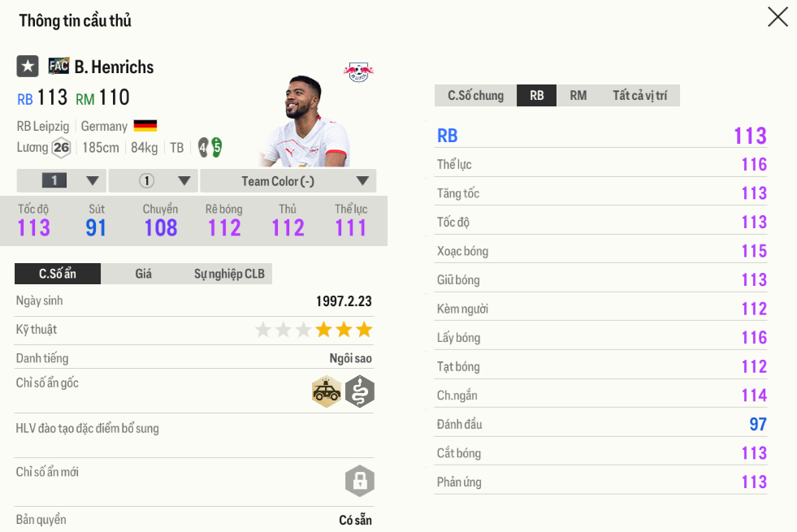Click the hexagon salary 26 badge

click(x=61, y=148)
